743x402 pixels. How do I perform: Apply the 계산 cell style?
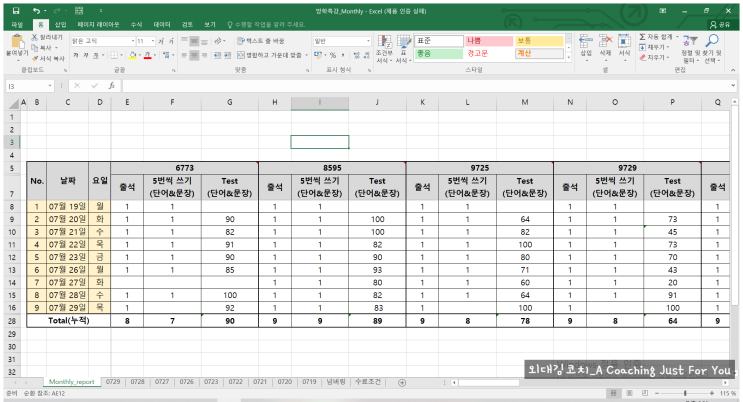pos(539,54)
